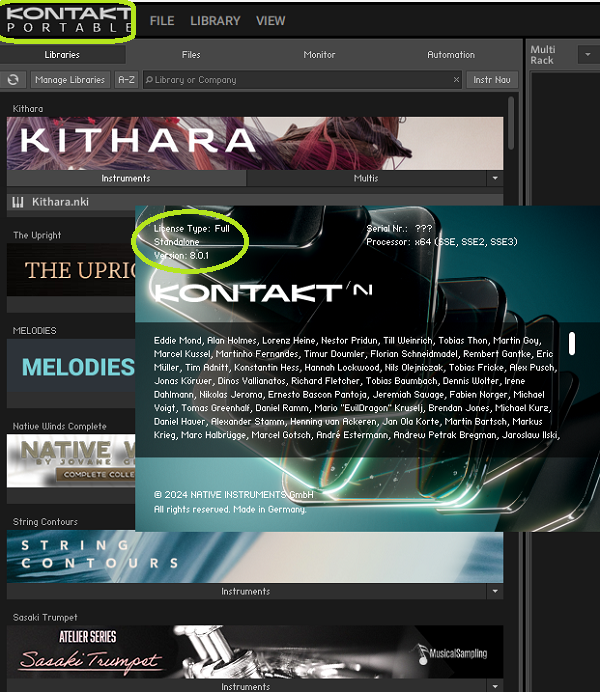Click the String Contours library banner
Screen dimensions: 600x692
coord(255,557)
